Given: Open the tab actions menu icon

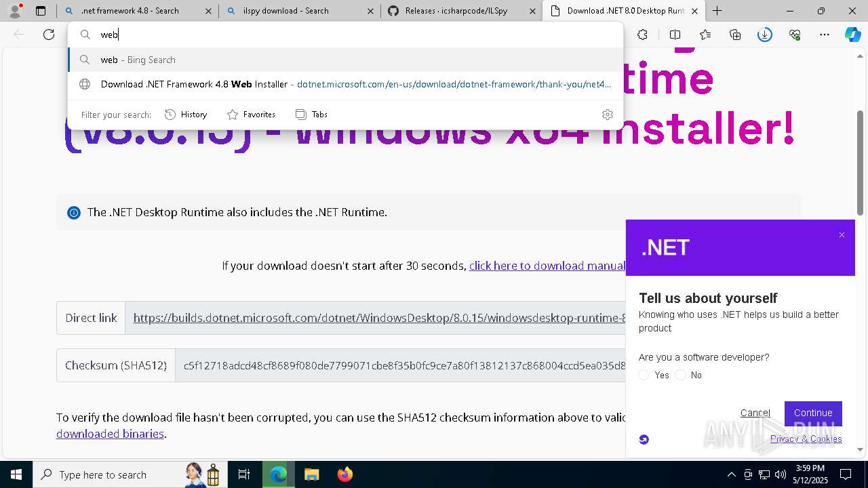Looking at the screenshot, I should tap(41, 11).
